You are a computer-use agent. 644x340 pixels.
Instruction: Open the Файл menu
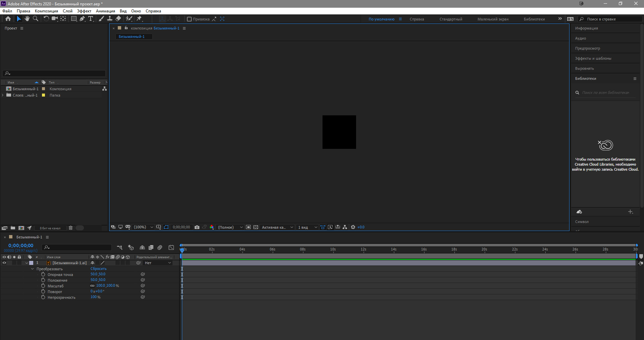pos(7,11)
